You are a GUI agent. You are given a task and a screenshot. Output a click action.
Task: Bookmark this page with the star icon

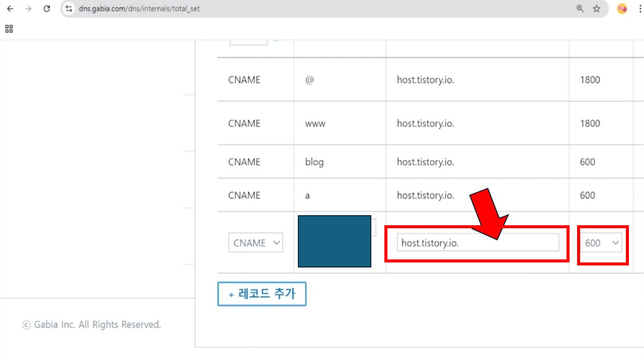tap(597, 9)
